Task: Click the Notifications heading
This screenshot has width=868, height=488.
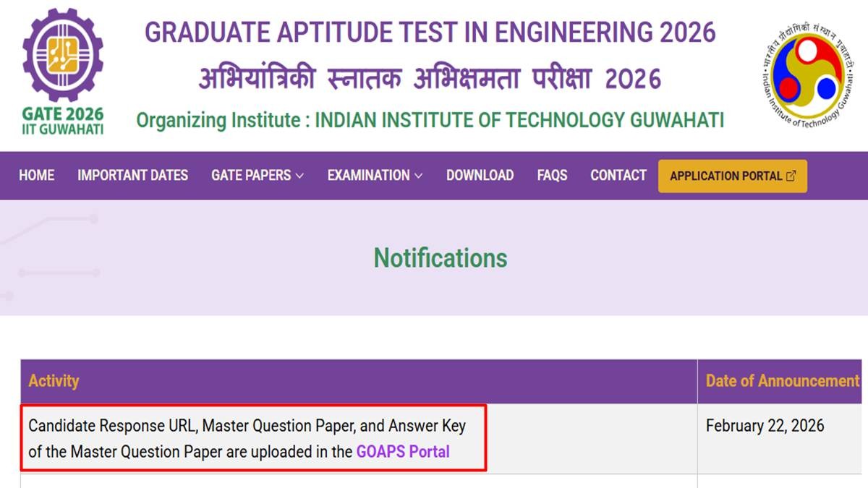Action: pyautogui.click(x=441, y=258)
